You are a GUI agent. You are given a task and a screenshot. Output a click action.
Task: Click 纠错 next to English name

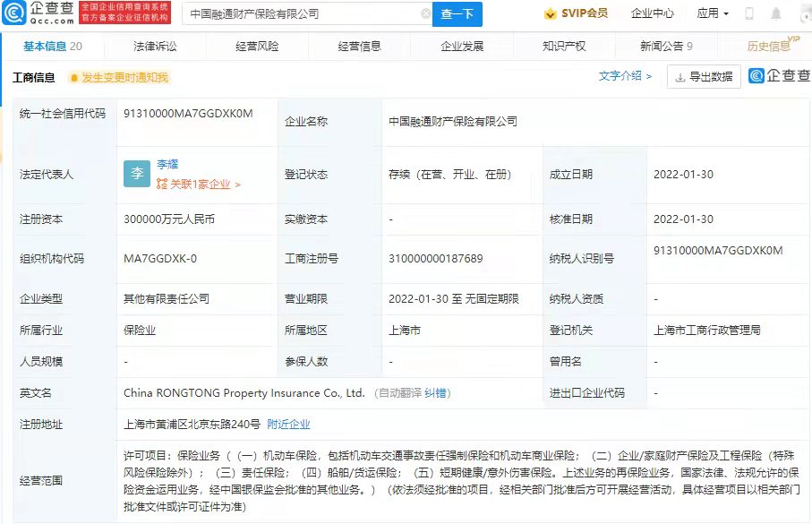coord(437,393)
